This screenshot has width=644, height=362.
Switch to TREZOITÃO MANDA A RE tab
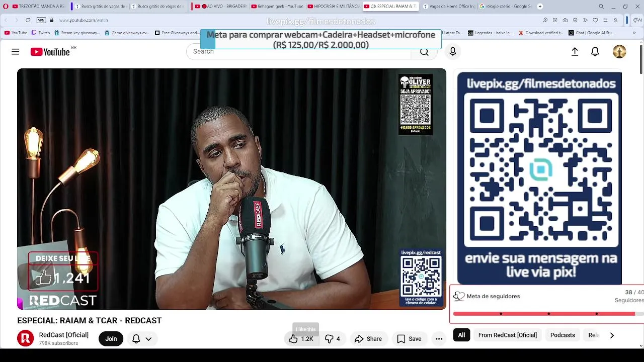click(x=38, y=7)
